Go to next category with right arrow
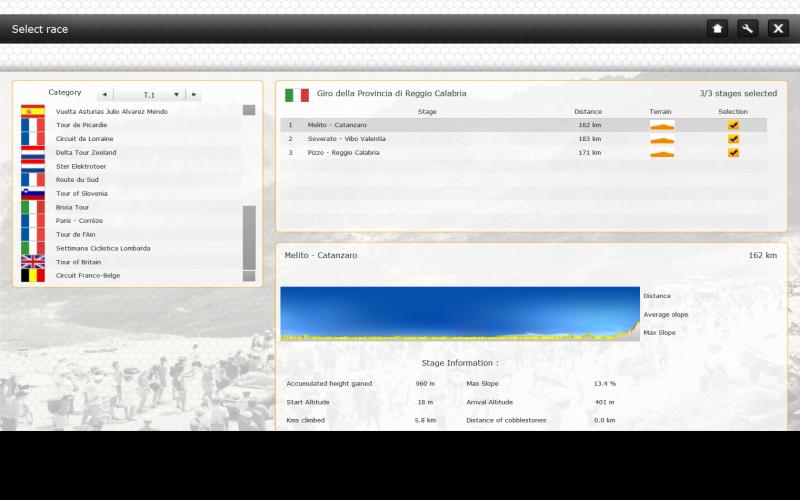 point(193,95)
